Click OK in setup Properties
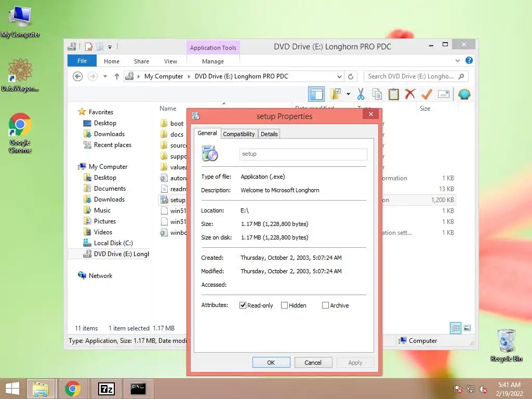The height and width of the screenshot is (399, 532). coord(271,362)
